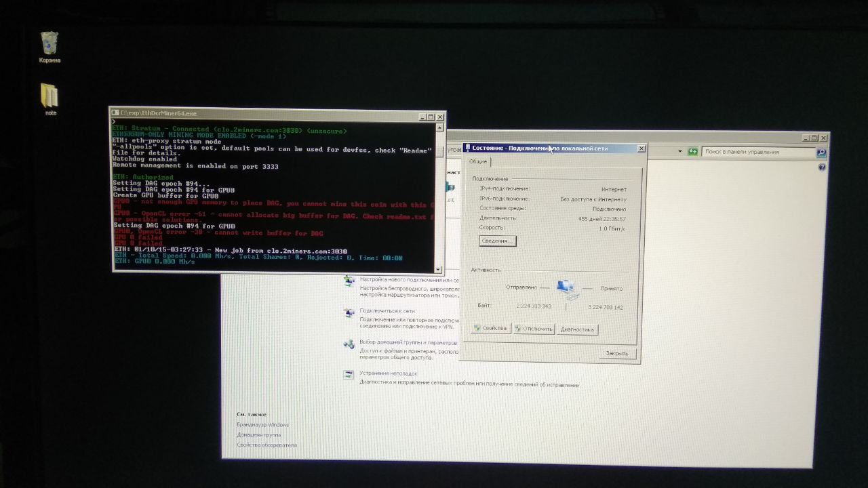Image resolution: width=868 pixels, height=488 pixels.
Task: Click console scrollbar down arrow
Action: pyautogui.click(x=439, y=269)
